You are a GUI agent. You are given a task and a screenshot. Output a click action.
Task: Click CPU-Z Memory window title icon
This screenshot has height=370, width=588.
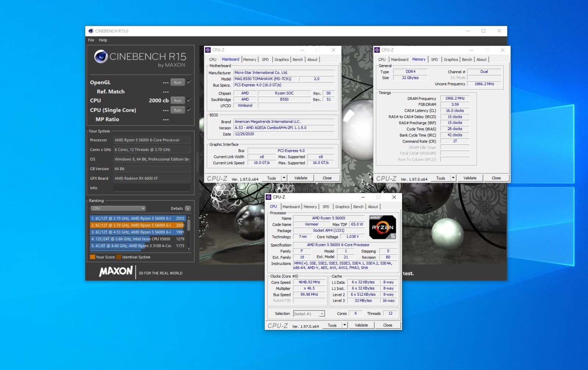[x=377, y=50]
